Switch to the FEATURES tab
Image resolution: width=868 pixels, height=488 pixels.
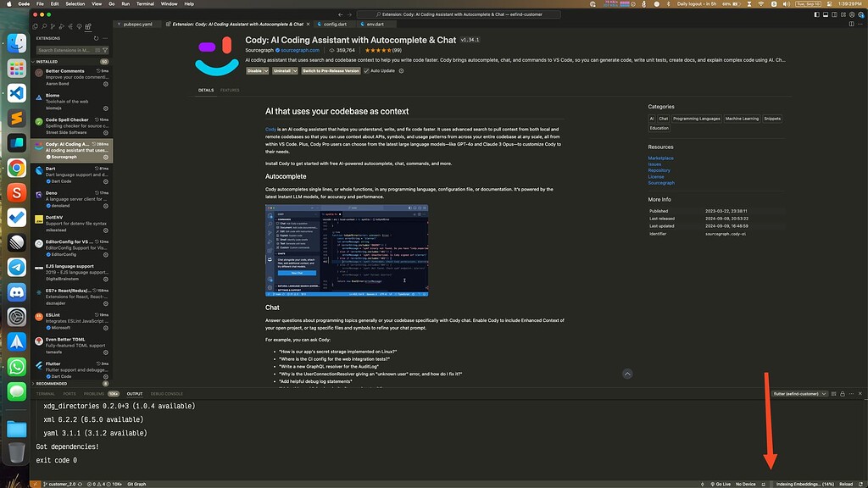click(230, 90)
